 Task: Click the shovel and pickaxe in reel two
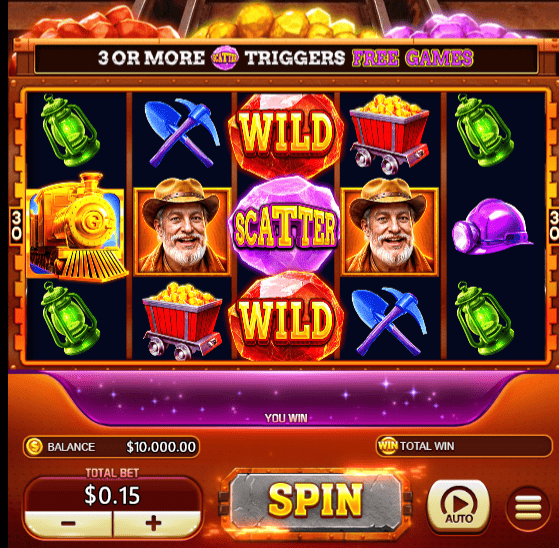tap(182, 133)
